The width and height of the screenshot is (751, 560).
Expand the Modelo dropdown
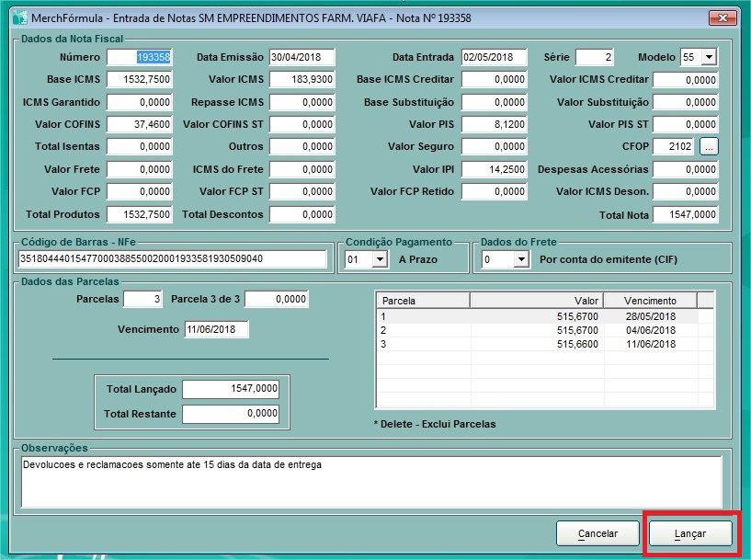click(x=707, y=57)
